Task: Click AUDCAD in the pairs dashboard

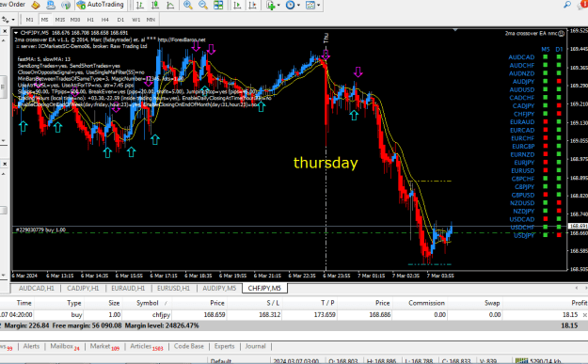Action: point(521,57)
